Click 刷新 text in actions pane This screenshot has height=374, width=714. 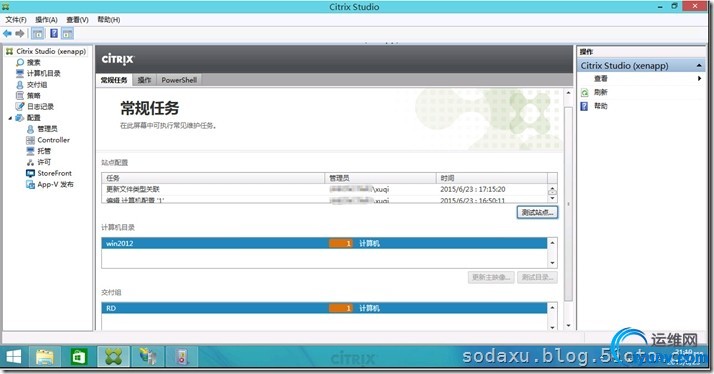click(601, 92)
